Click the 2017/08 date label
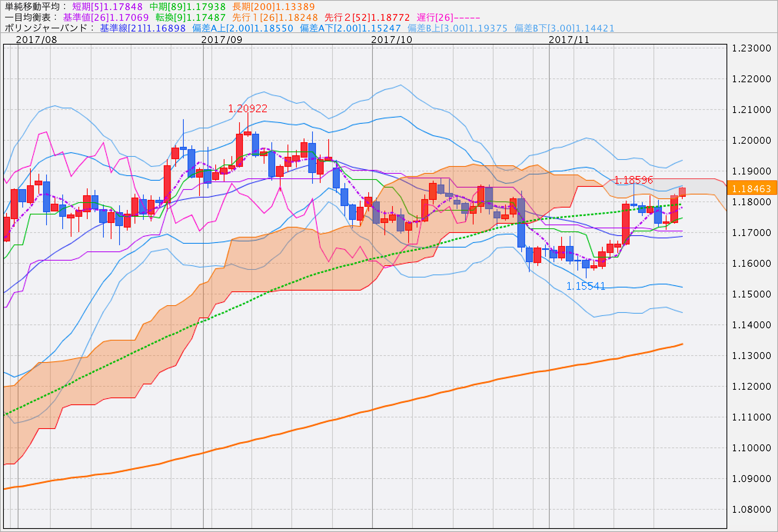 37,40
